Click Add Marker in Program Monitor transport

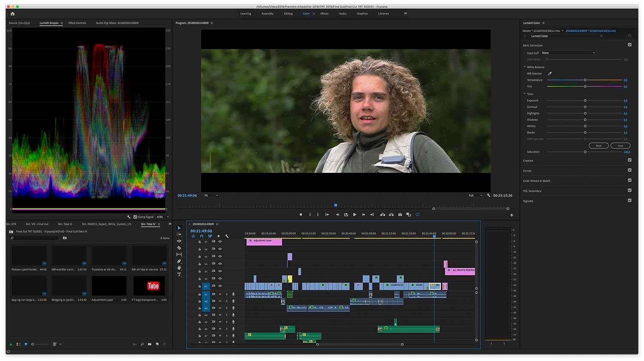click(x=301, y=214)
